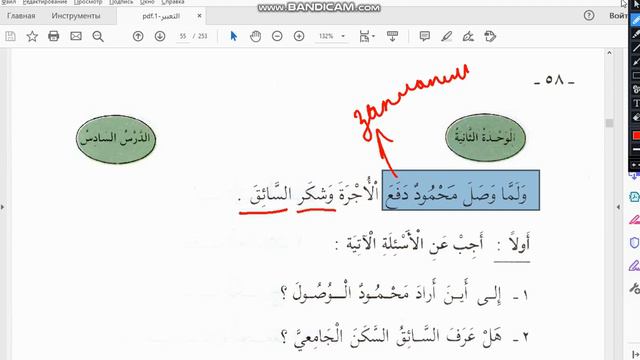
Task: Click the vertical scrollbar up arrow
Action: pyautogui.click(x=609, y=53)
